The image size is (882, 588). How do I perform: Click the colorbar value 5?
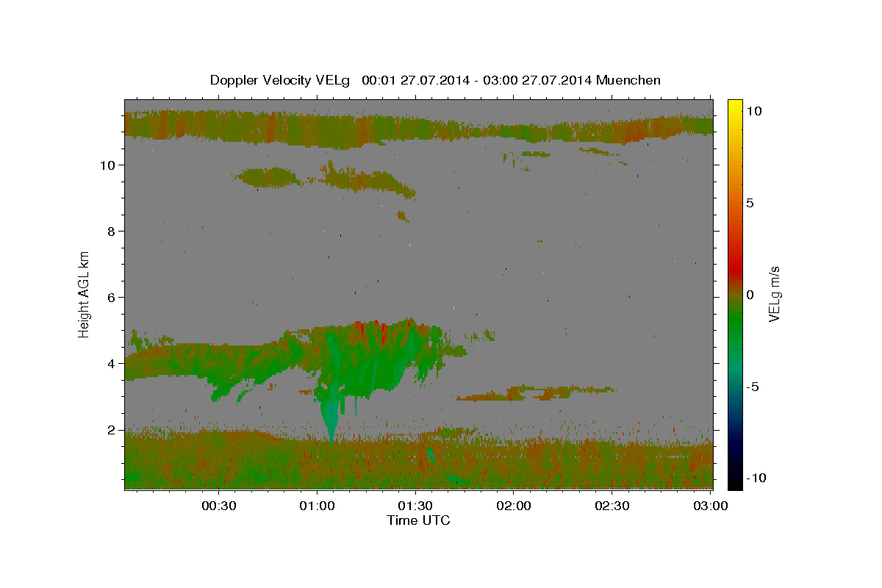pos(750,203)
